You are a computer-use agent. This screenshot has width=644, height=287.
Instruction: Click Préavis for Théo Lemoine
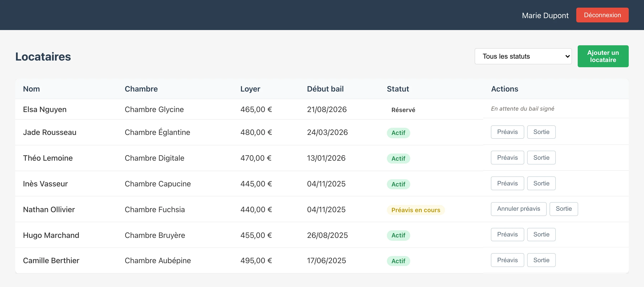tap(507, 158)
